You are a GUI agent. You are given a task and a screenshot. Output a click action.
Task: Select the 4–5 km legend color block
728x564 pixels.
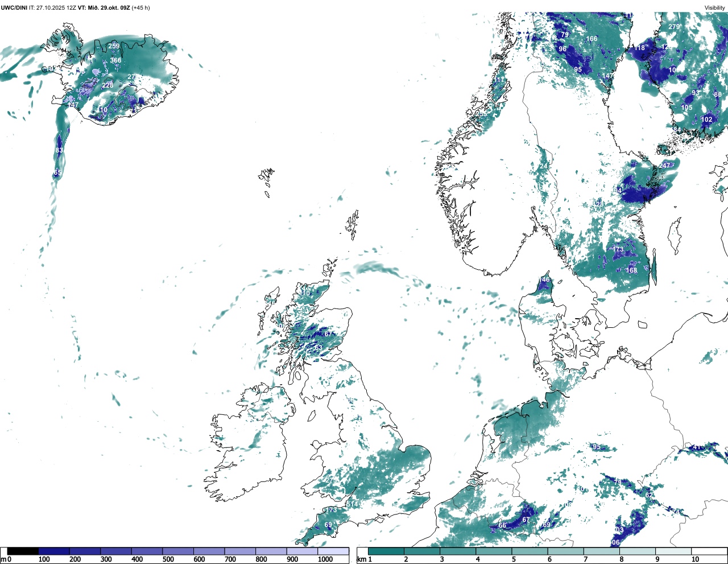point(494,551)
